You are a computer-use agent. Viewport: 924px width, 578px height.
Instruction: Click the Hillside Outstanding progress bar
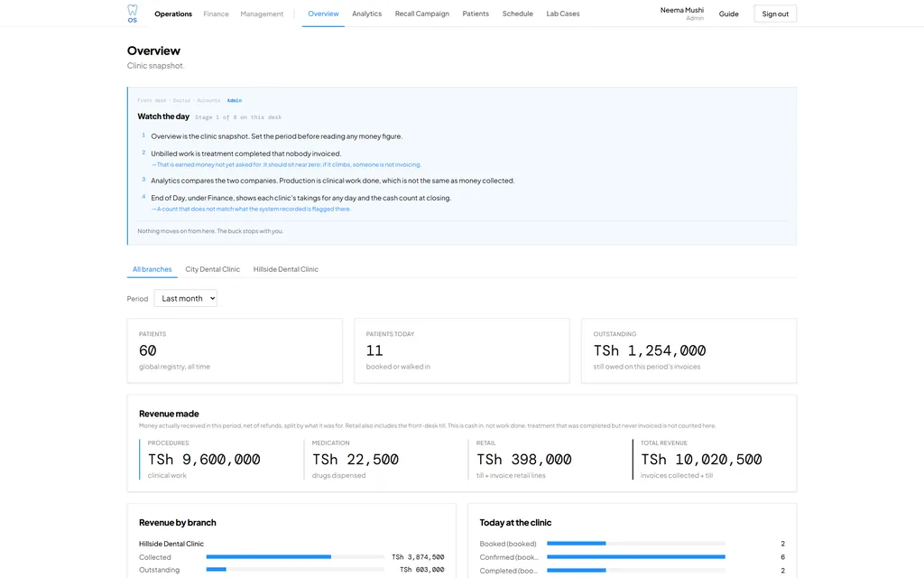[x=295, y=570]
